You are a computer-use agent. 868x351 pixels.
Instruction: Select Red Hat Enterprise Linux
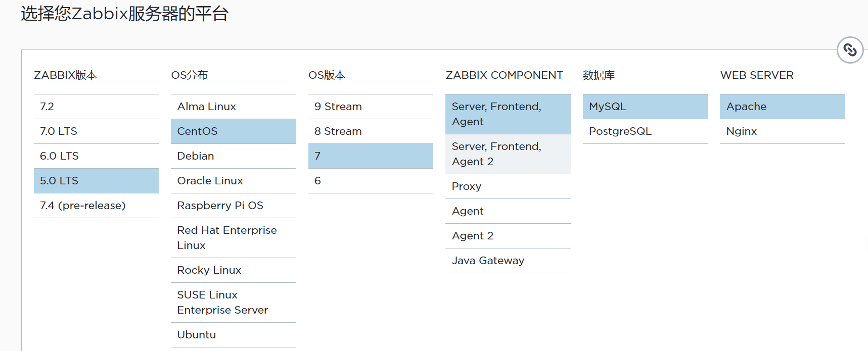pos(233,238)
